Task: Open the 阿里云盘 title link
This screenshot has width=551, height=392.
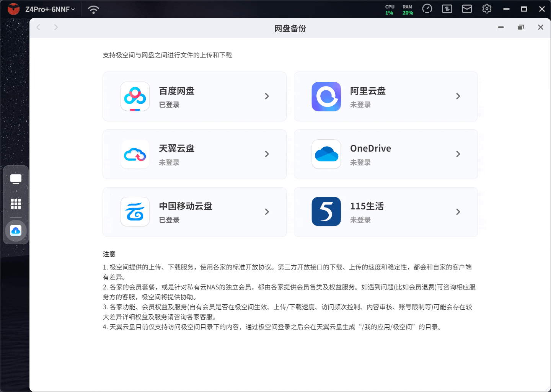Action: [368, 91]
